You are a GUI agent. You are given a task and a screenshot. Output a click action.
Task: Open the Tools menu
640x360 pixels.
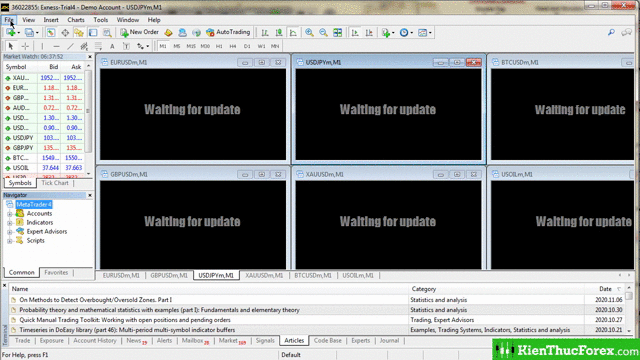pos(100,20)
